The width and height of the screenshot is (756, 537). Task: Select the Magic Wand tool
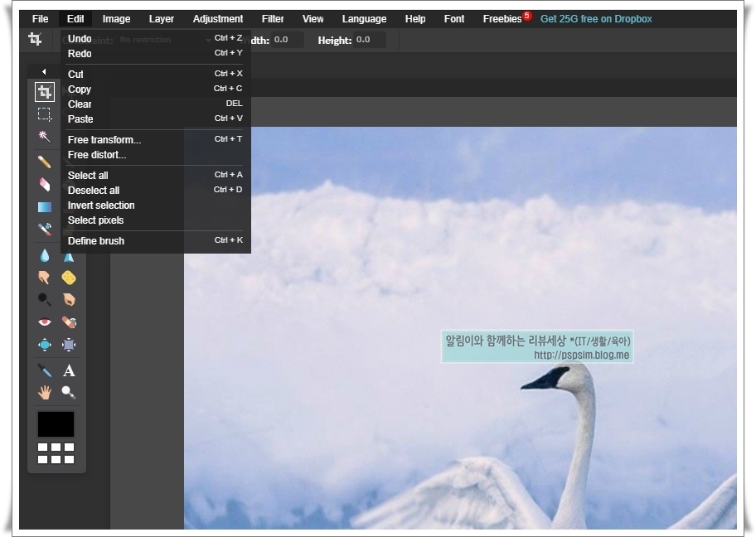[45, 137]
